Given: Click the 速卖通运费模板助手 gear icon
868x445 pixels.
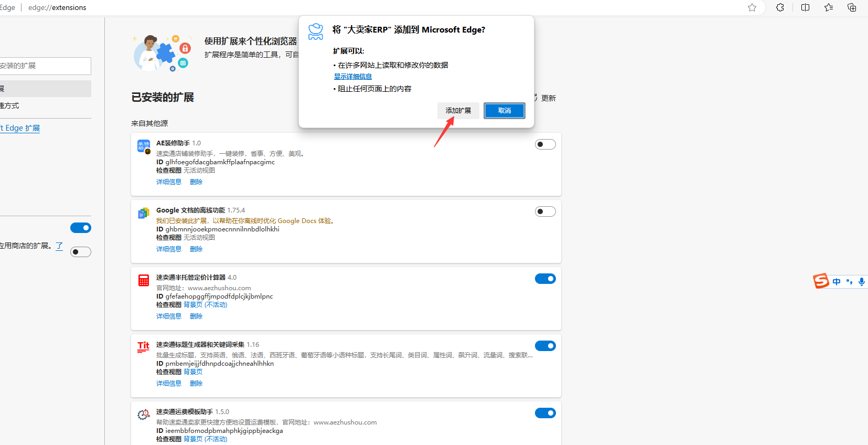Looking at the screenshot, I should pos(144,415).
